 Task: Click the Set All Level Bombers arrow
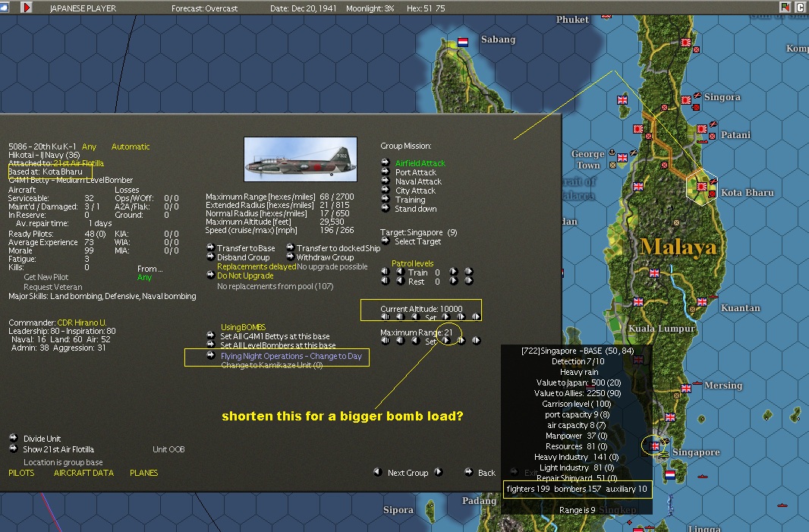210,345
